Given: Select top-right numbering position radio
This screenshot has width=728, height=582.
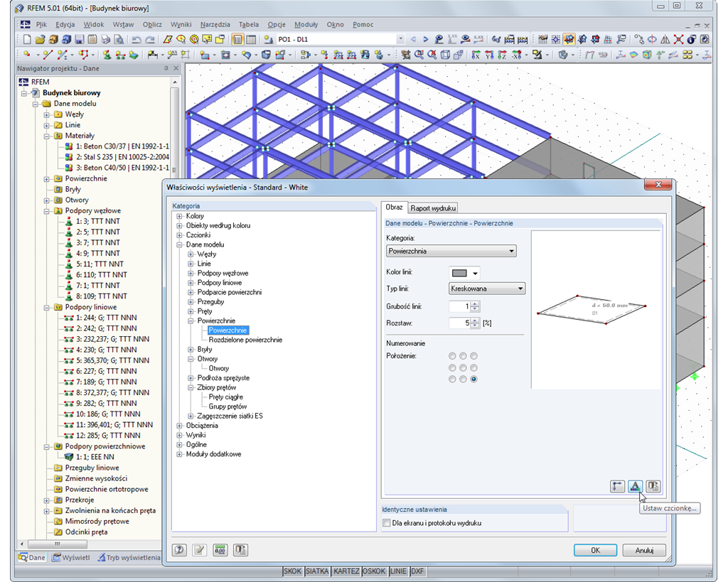Looking at the screenshot, I should coord(473,356).
